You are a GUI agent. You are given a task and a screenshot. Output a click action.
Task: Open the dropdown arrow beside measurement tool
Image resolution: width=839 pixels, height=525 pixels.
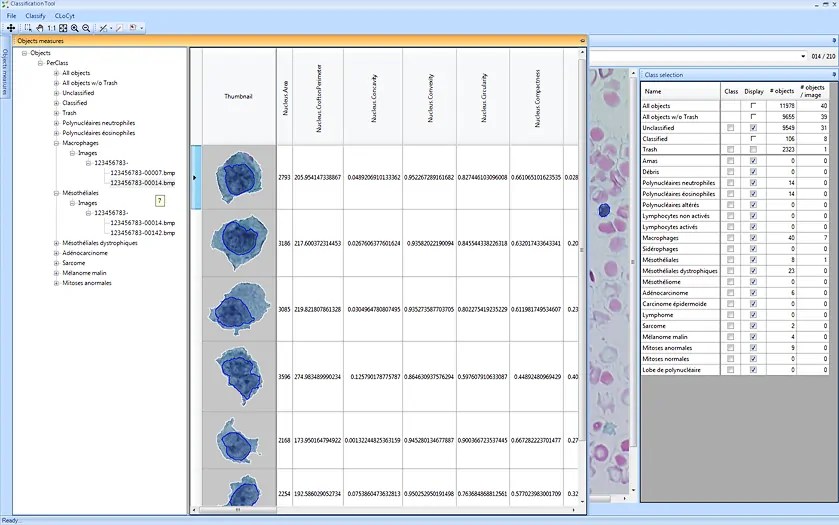coord(111,28)
